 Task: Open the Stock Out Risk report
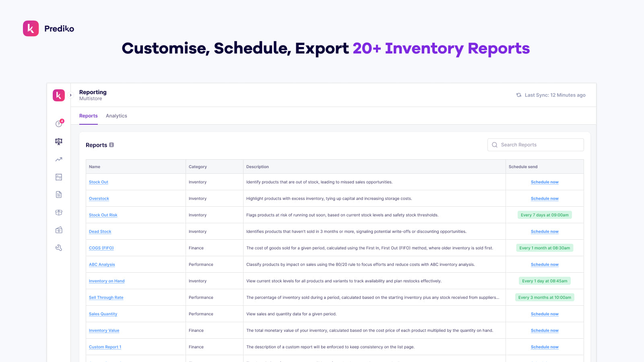[103, 215]
